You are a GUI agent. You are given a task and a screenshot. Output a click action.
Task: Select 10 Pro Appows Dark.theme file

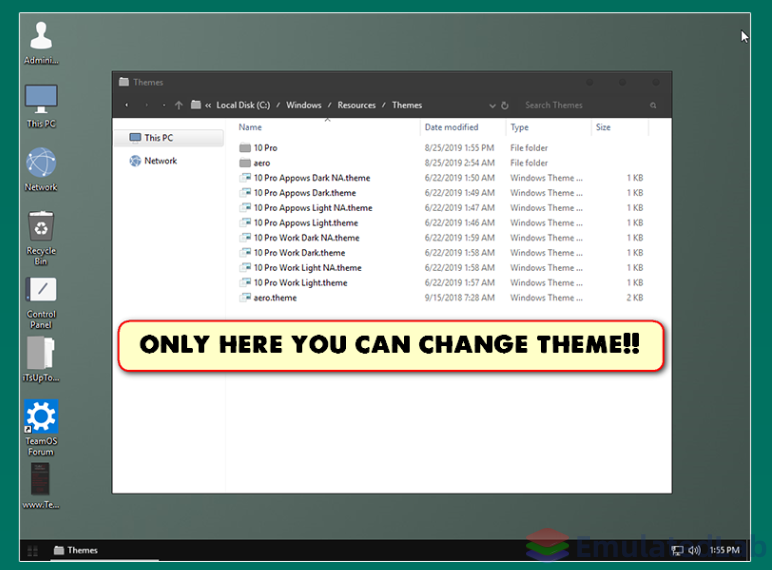[x=305, y=193]
